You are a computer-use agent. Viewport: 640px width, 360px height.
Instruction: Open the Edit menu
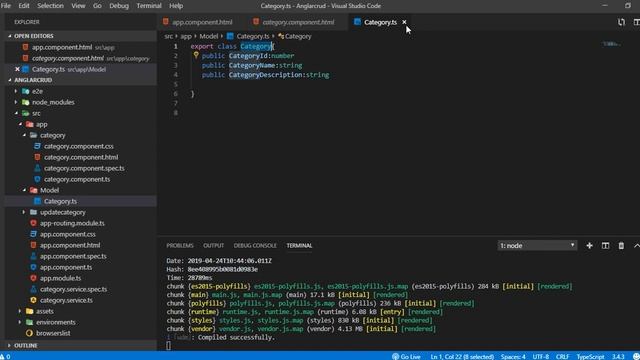point(24,6)
